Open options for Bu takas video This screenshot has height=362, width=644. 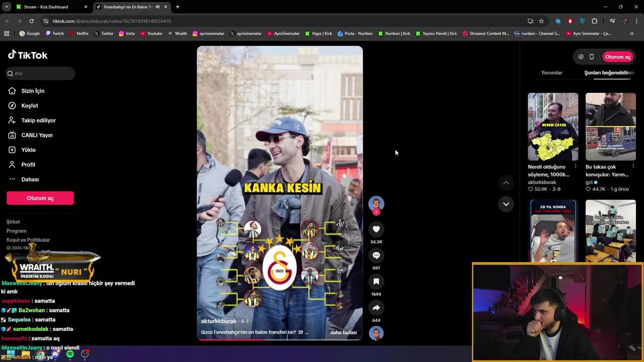click(633, 166)
